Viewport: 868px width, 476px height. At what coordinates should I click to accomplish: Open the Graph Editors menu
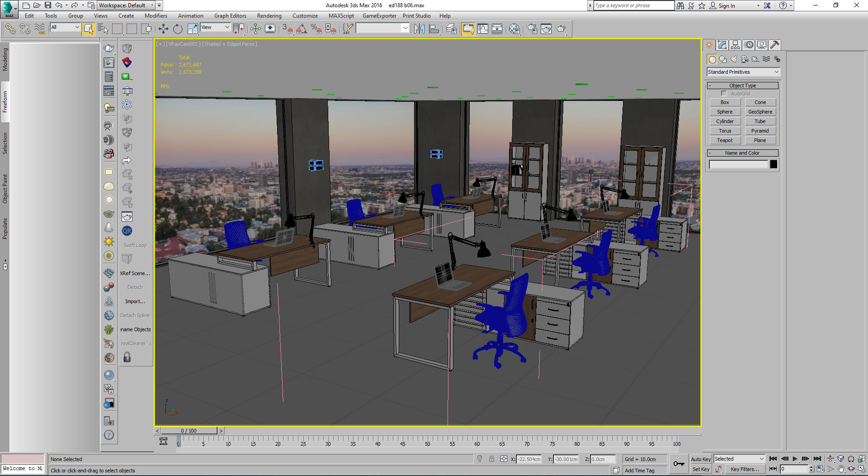point(231,16)
